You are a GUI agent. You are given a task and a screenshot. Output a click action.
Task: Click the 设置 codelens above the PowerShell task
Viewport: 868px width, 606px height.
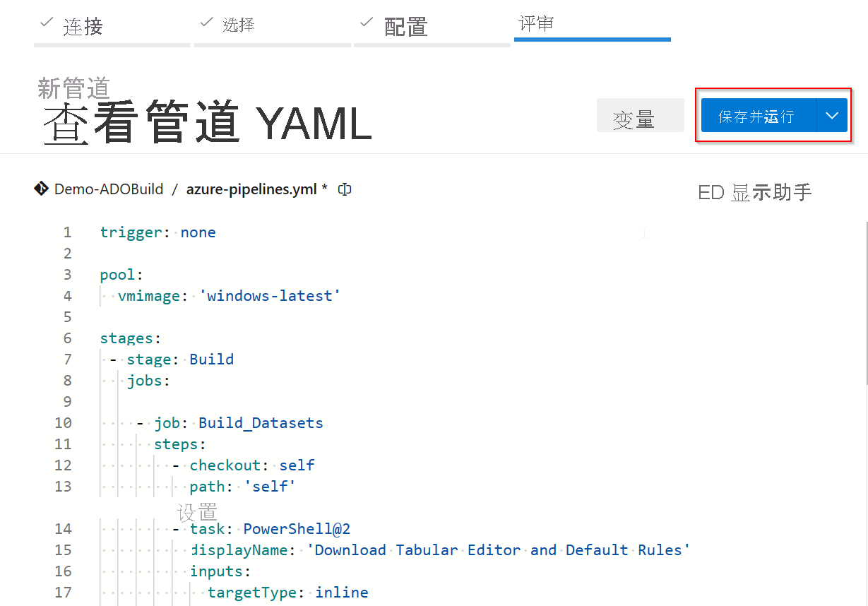coord(197,511)
